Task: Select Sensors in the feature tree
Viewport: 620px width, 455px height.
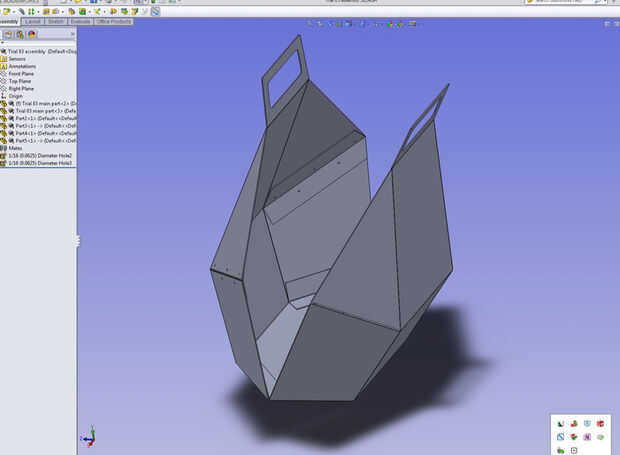Action: pos(17,59)
